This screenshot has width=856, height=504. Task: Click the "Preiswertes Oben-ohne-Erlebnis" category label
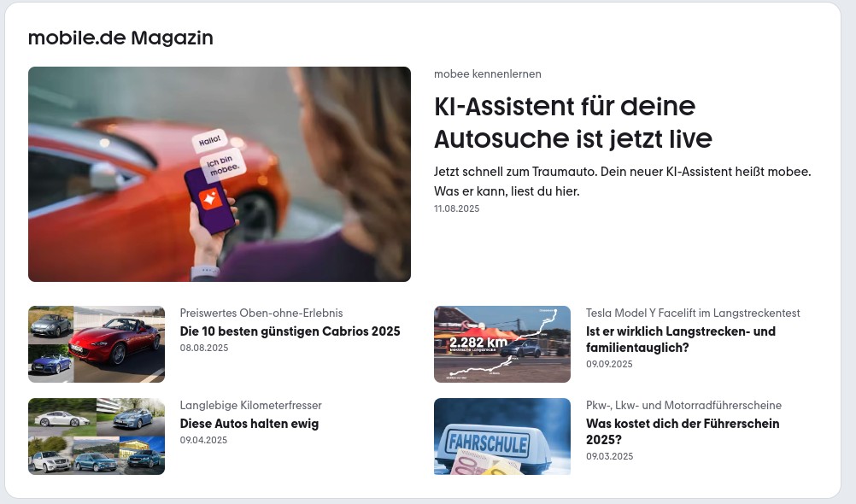261,313
